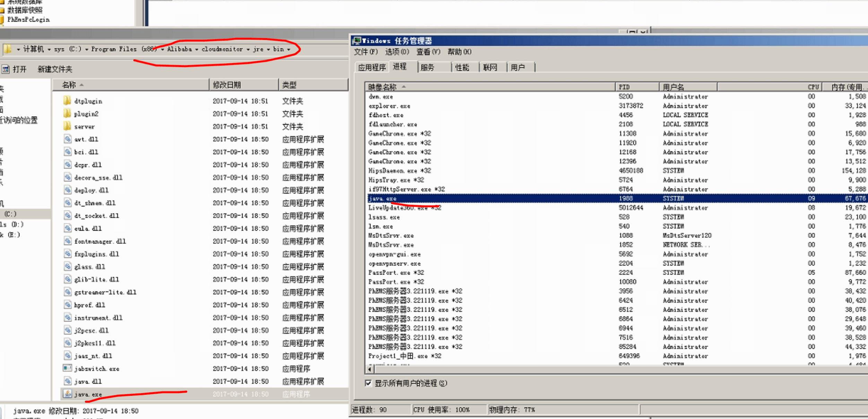Click the java.exe application icon

click(x=67, y=394)
